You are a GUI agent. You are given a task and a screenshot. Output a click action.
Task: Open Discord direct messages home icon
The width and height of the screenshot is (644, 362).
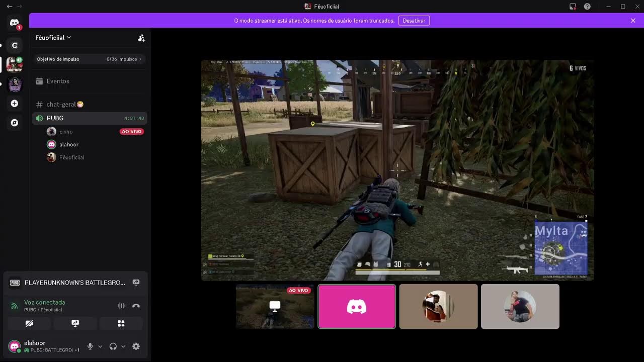15,23
